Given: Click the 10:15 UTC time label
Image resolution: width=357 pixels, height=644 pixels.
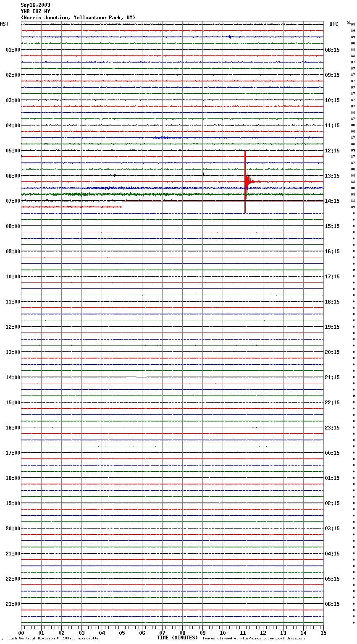Looking at the screenshot, I should click(332, 100).
